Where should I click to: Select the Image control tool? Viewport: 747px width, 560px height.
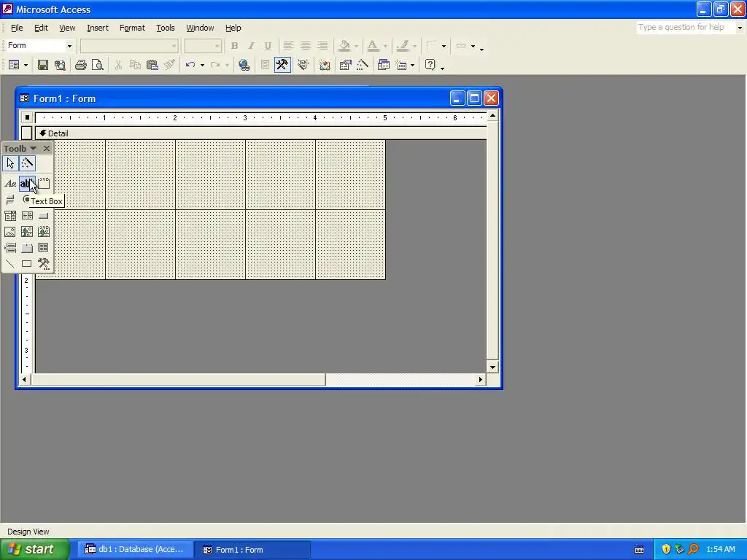pyautogui.click(x=10, y=232)
